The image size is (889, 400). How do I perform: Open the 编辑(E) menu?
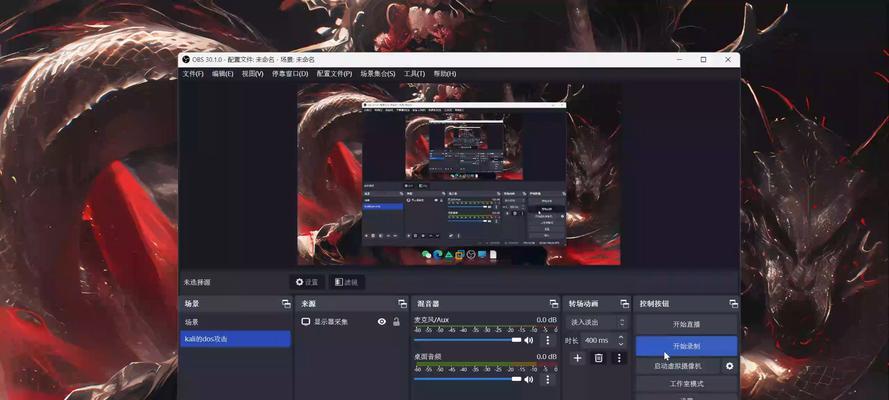pyautogui.click(x=222, y=74)
